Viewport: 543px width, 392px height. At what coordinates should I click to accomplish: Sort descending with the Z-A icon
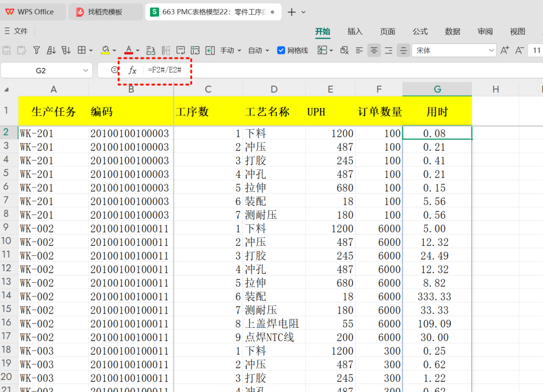[x=66, y=50]
